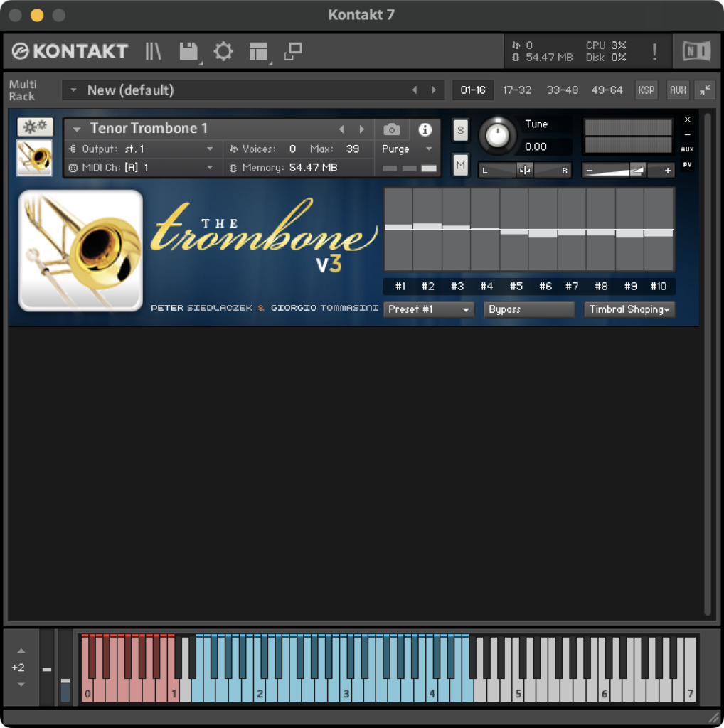Click the large trombone picture
The image size is (724, 728).
81,251
